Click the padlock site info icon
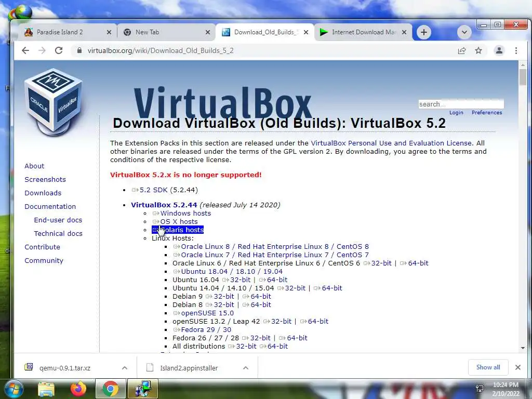This screenshot has width=532, height=399. tap(79, 50)
